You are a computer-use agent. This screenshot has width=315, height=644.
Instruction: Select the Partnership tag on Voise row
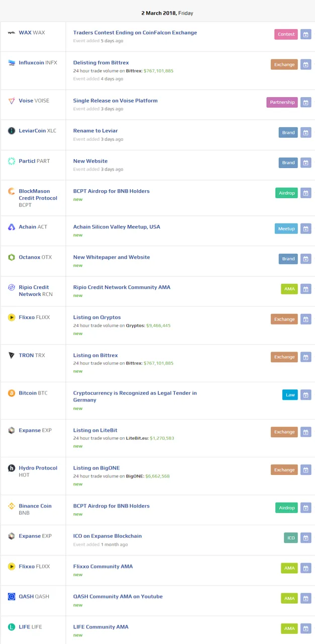(x=282, y=102)
